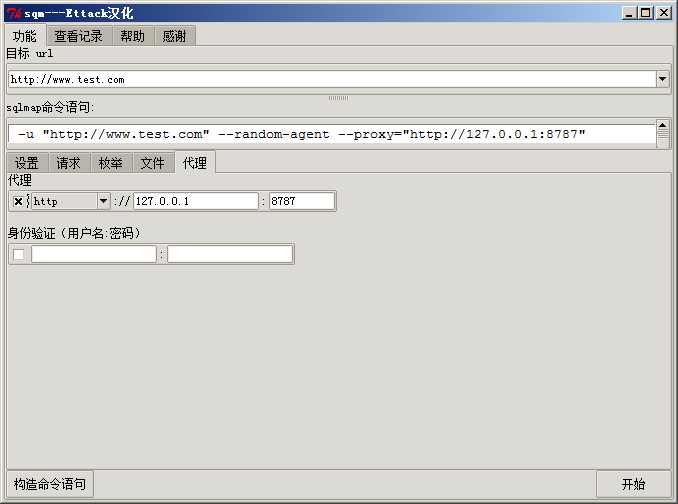Image resolution: width=678 pixels, height=504 pixels.
Task: Expand the target URL dropdown arrow
Action: click(x=662, y=79)
